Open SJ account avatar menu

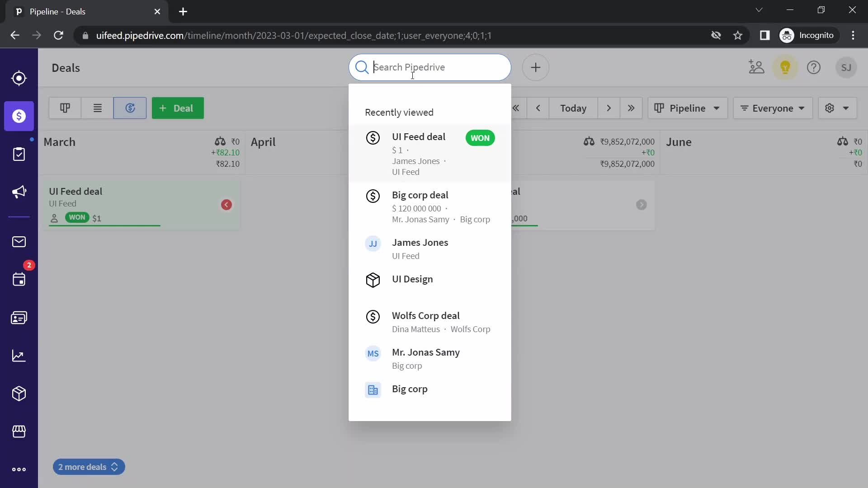coord(846,67)
